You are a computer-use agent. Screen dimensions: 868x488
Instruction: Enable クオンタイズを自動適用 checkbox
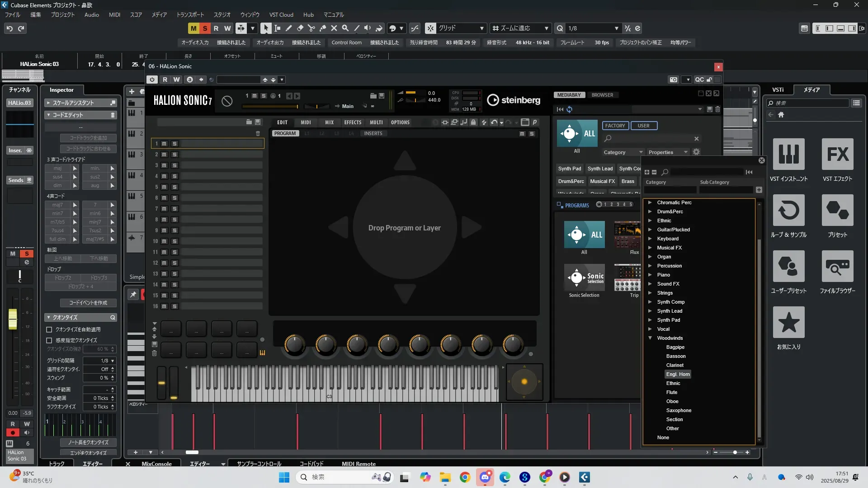click(49, 329)
